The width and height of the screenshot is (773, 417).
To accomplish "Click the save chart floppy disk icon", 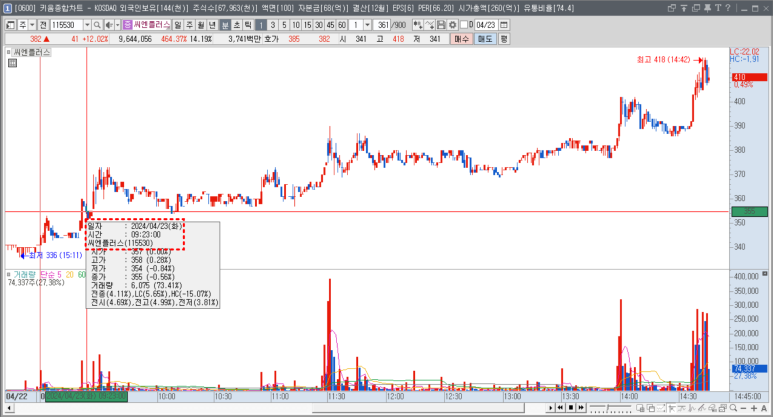I will click(x=441, y=25).
